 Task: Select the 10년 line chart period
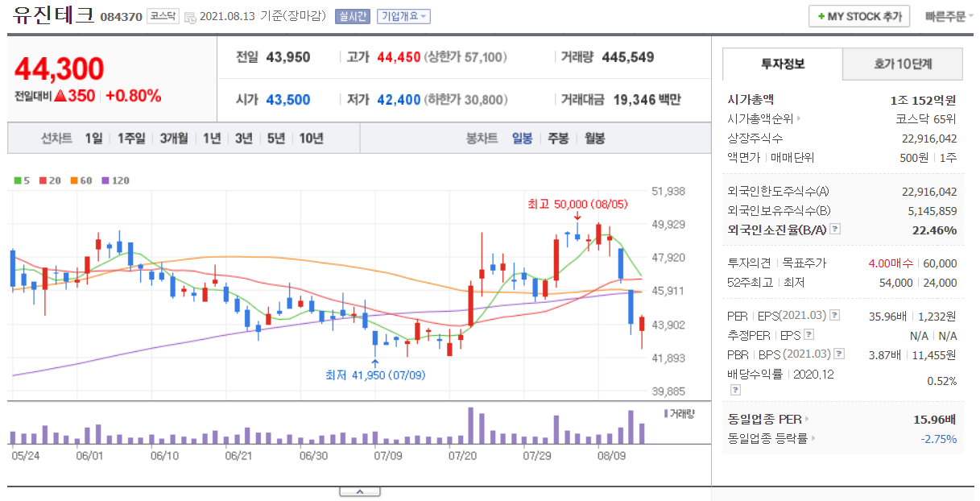click(x=312, y=138)
